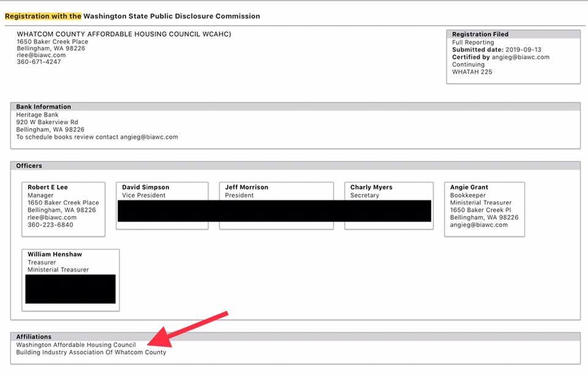The image size is (588, 377).
Task: Click the Registration Filed panel header
Action: tap(480, 34)
